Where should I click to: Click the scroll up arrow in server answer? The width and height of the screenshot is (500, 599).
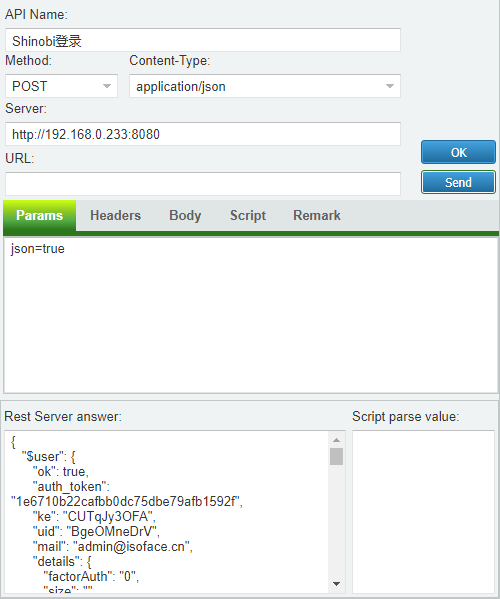pyautogui.click(x=337, y=440)
